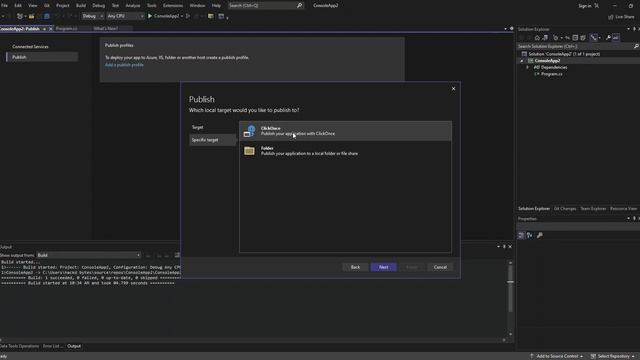Click the Next button in Publish dialog
This screenshot has width=640, height=360.
tap(383, 267)
